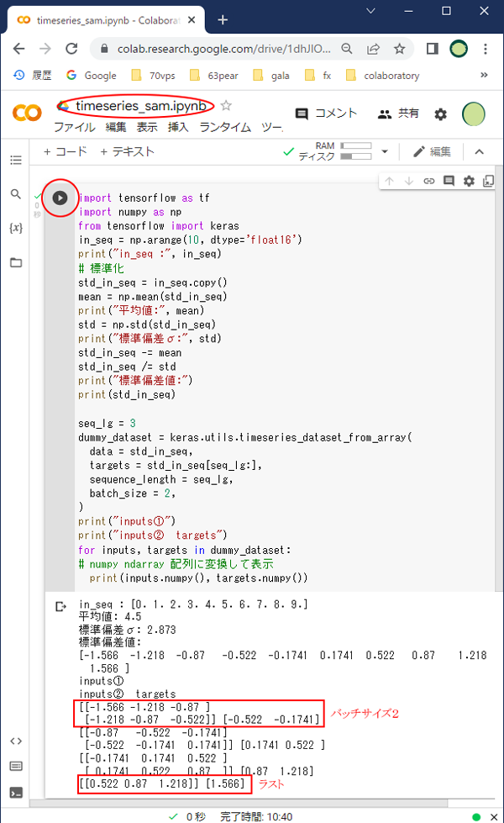
Task: Add comment to cell icon
Action: [449, 181]
